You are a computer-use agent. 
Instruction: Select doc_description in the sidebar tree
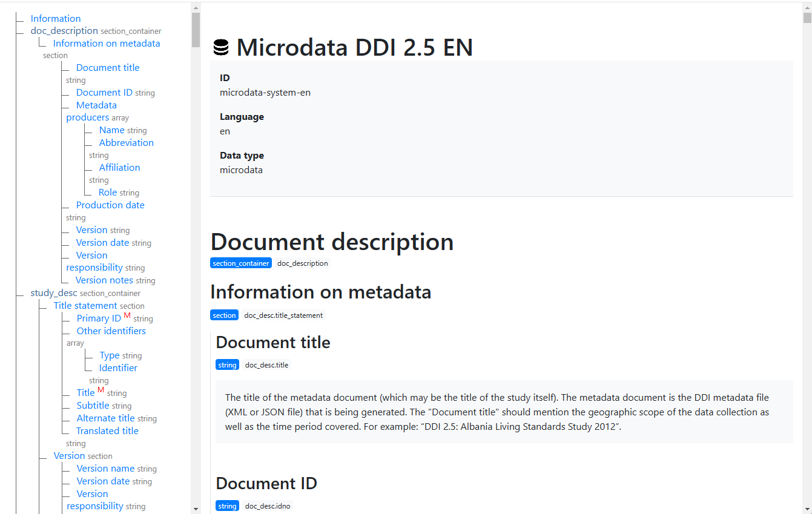[64, 31]
